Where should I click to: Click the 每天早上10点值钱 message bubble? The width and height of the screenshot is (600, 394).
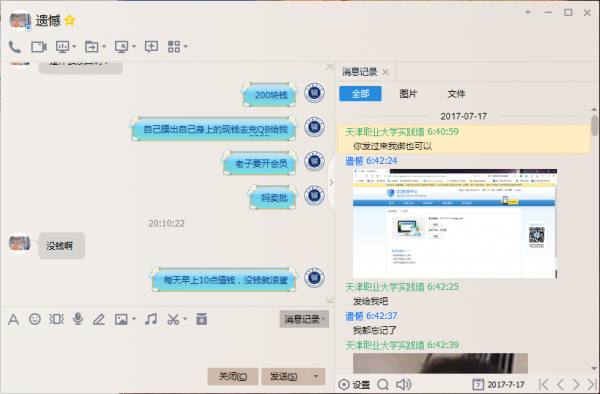(x=225, y=280)
